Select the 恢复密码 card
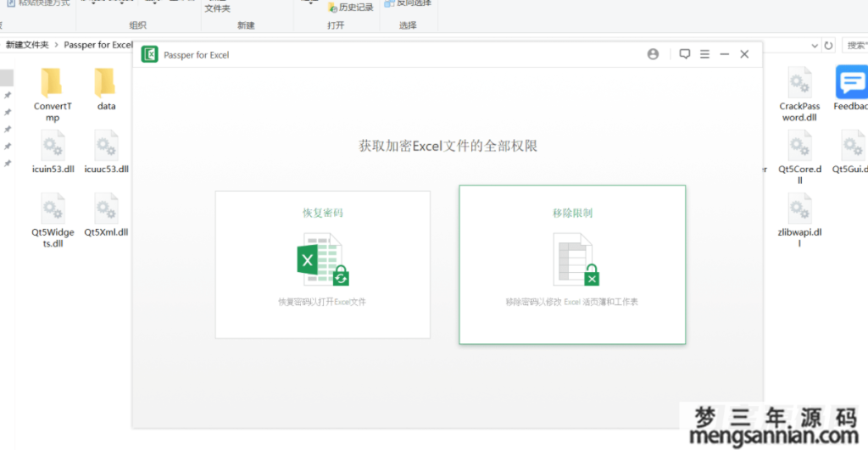Viewport: 868px width, 450px height. (x=323, y=264)
